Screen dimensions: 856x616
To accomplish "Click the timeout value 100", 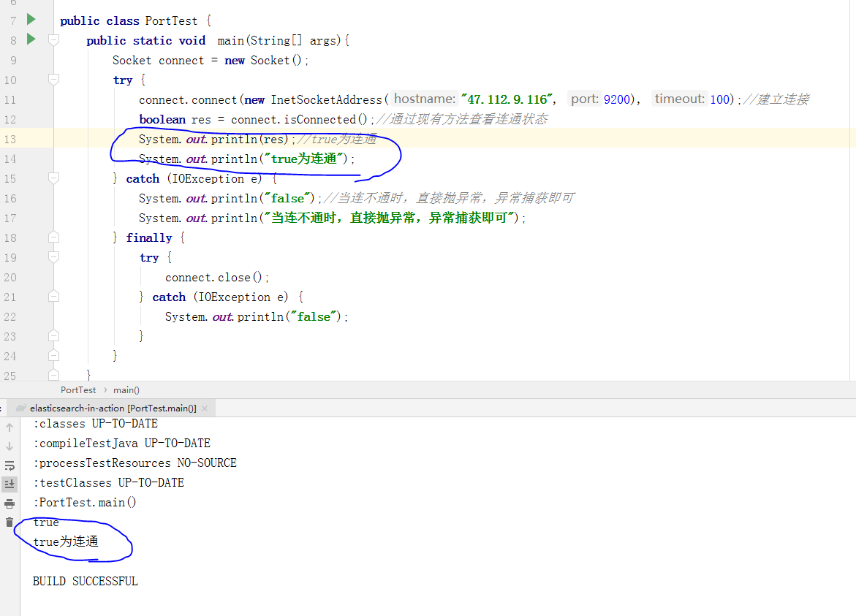I will pyautogui.click(x=719, y=99).
